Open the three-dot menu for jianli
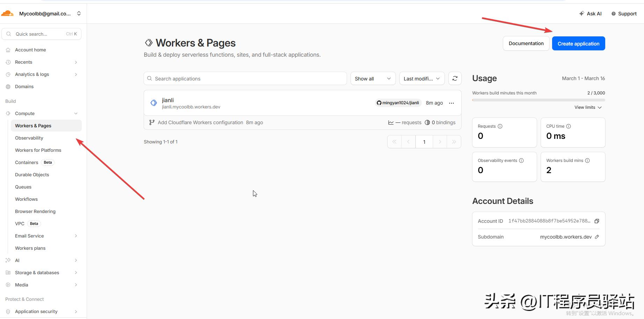The width and height of the screenshot is (644, 319). click(451, 103)
